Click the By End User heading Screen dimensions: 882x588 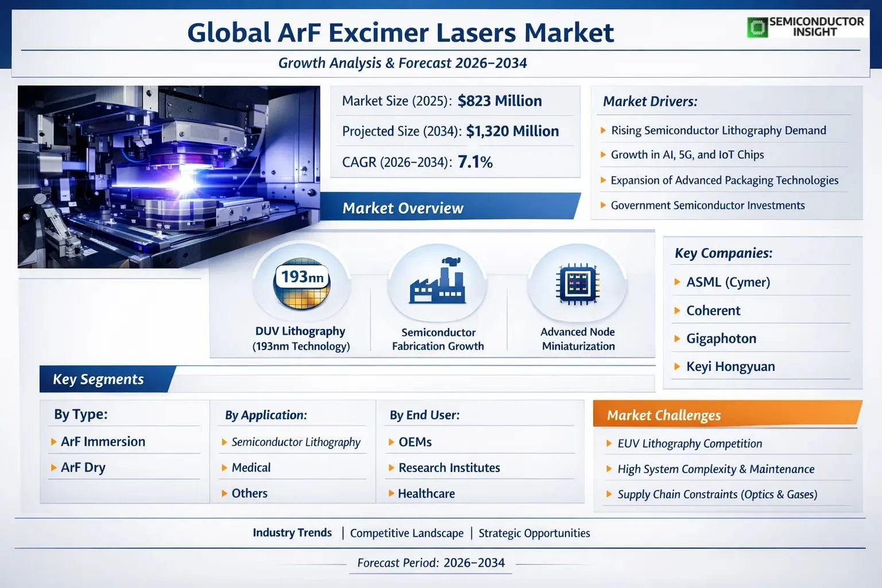[424, 415]
